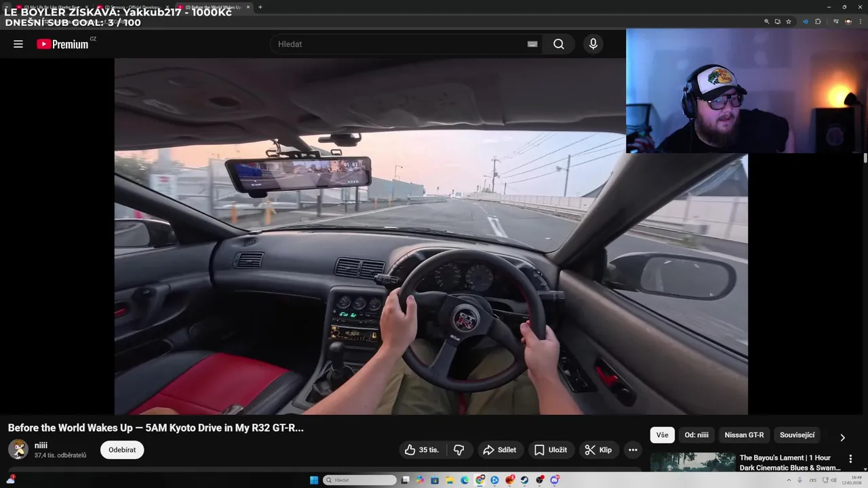This screenshot has width=868, height=488.
Task: Open the browser three-dot menu
Action: coord(860,22)
